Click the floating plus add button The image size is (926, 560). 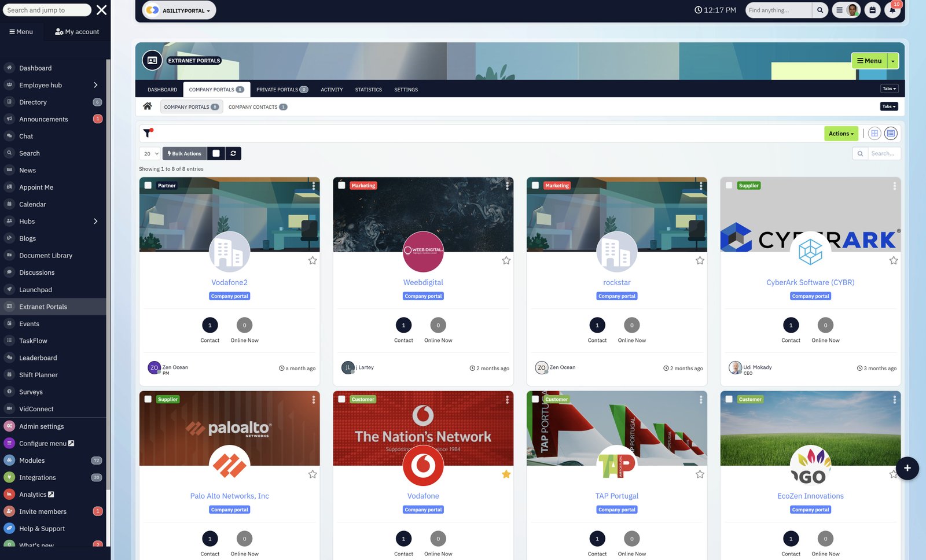[907, 468]
